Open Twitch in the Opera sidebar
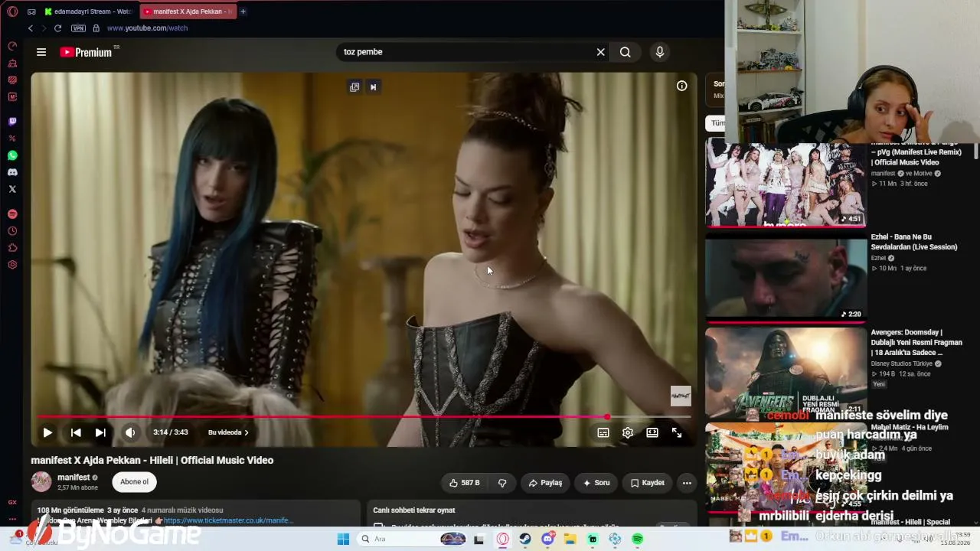 click(x=12, y=122)
